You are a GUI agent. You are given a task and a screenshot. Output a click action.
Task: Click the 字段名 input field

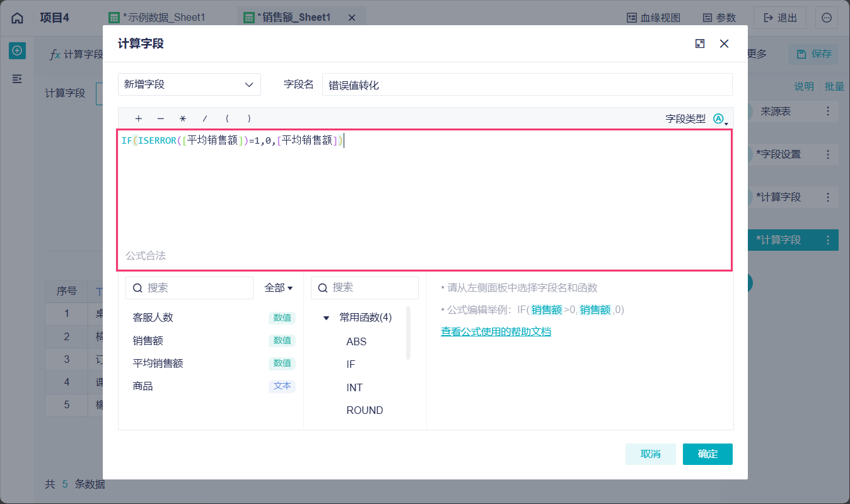click(x=527, y=84)
